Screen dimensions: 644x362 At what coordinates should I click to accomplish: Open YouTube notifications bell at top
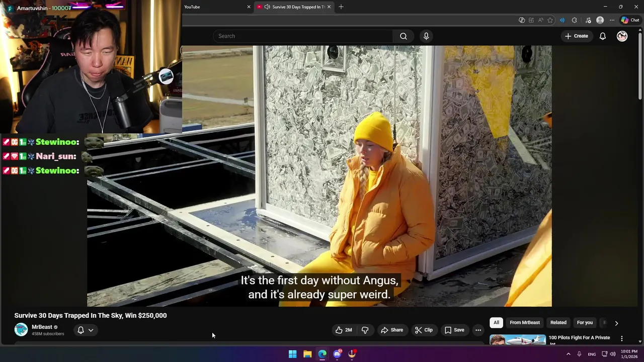[602, 36]
